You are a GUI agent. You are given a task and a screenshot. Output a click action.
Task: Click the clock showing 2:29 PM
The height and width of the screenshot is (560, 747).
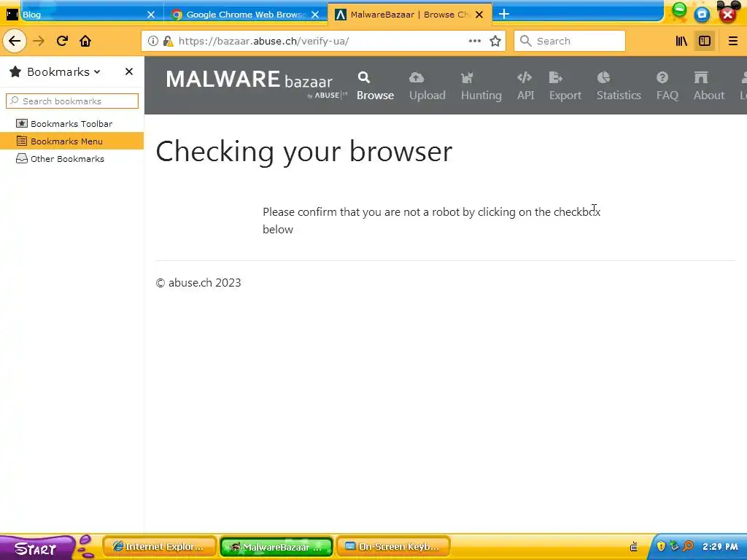720,547
